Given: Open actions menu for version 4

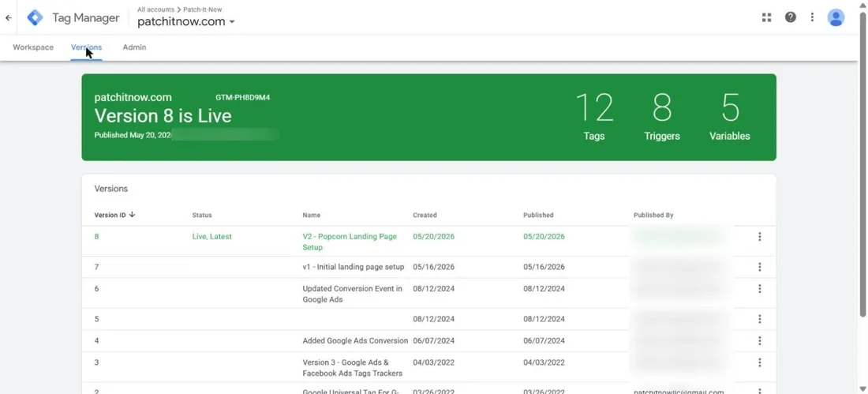Looking at the screenshot, I should [759, 341].
